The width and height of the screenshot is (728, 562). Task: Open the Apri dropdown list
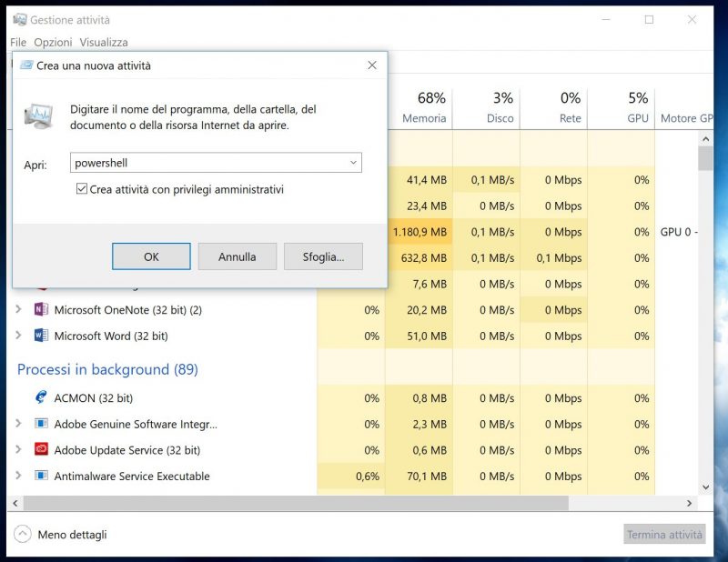tap(352, 163)
